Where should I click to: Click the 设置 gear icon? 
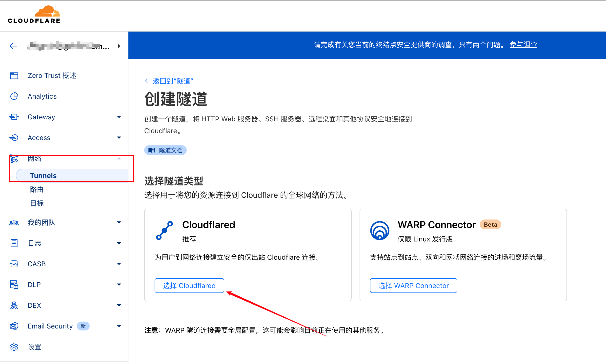pos(14,347)
